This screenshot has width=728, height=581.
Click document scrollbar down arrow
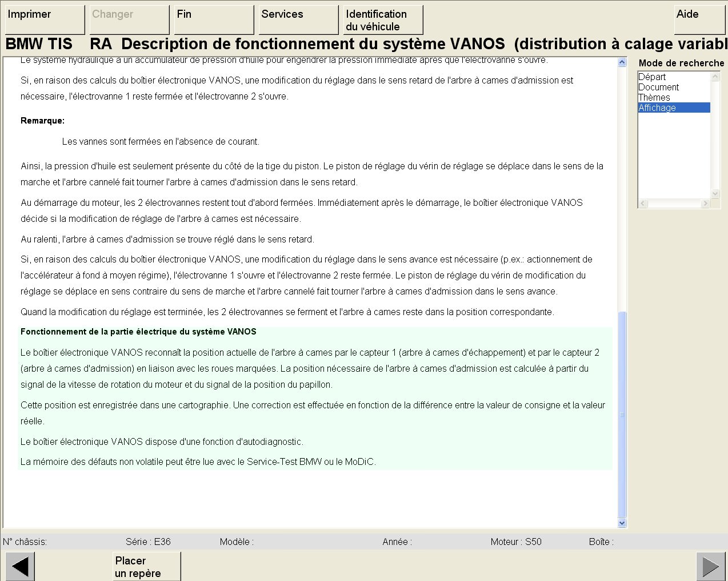pos(622,523)
